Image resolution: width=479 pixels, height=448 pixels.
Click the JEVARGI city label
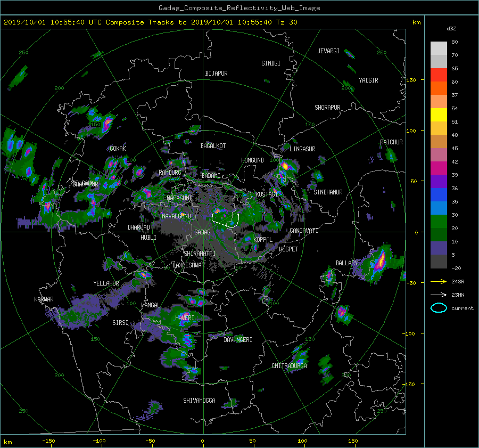tap(328, 51)
